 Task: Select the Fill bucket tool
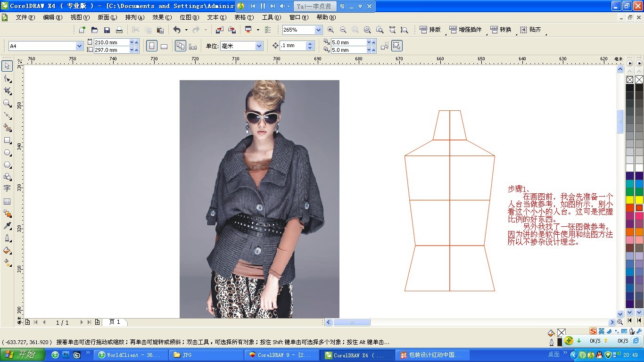(x=7, y=250)
